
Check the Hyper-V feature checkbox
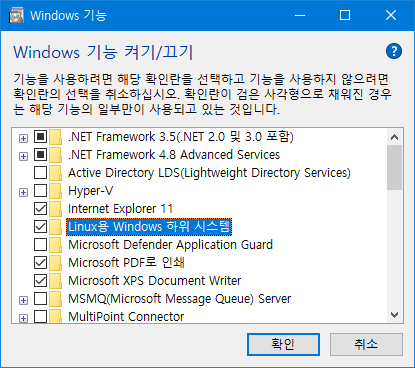[40, 191]
